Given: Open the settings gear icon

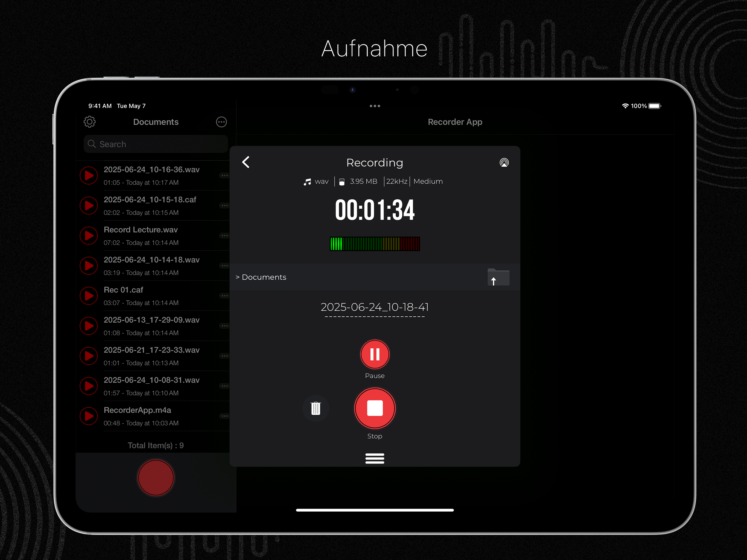Looking at the screenshot, I should (x=89, y=122).
